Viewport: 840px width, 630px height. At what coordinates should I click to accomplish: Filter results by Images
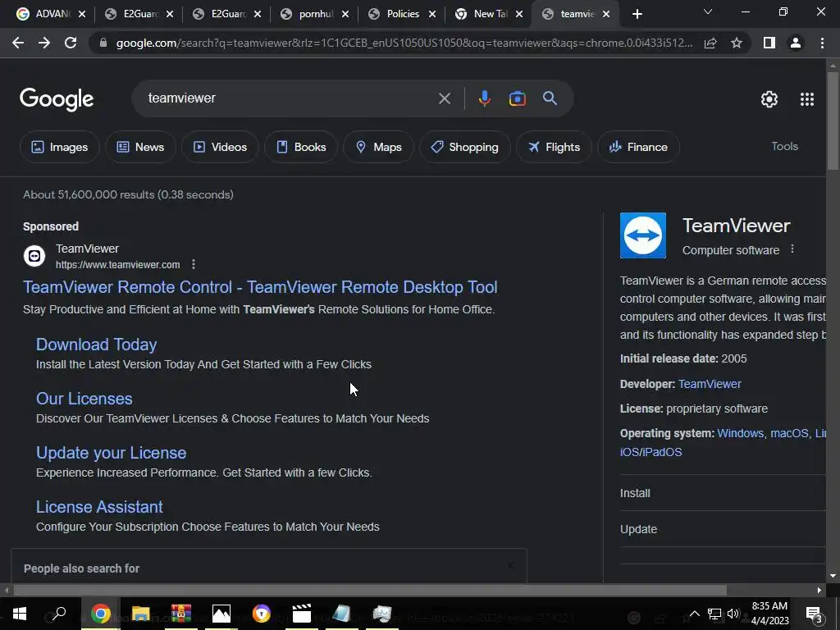coord(59,147)
